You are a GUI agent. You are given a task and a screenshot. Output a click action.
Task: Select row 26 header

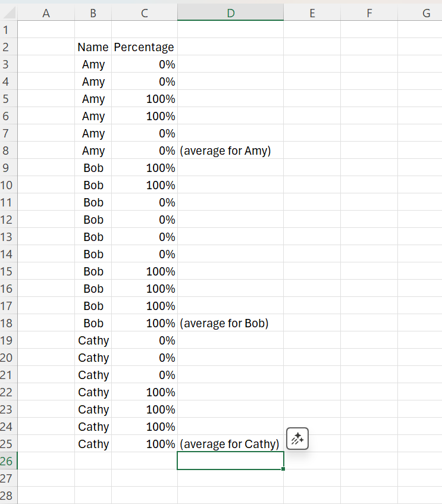point(8,461)
